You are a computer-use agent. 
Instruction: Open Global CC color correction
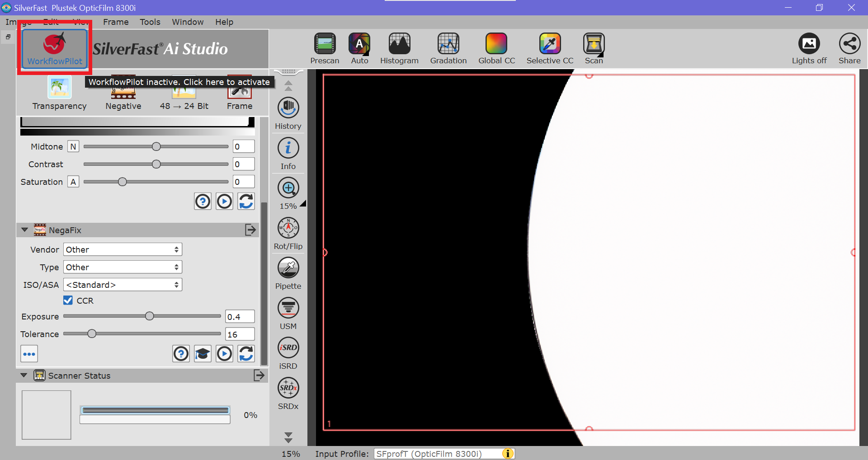point(496,48)
